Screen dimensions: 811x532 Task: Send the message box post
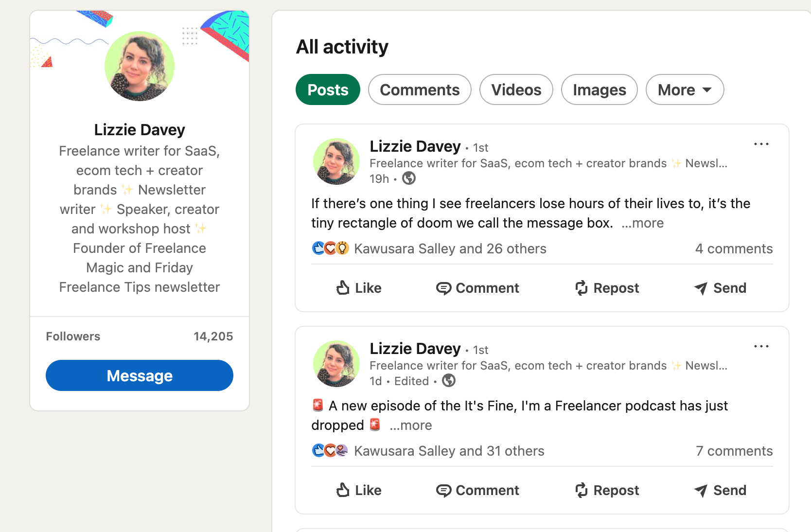[720, 288]
